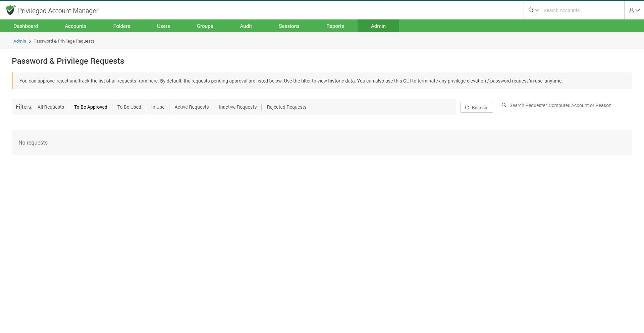Click the approve, reject and track info banner text
This screenshot has height=333, width=644.
point(291,81)
